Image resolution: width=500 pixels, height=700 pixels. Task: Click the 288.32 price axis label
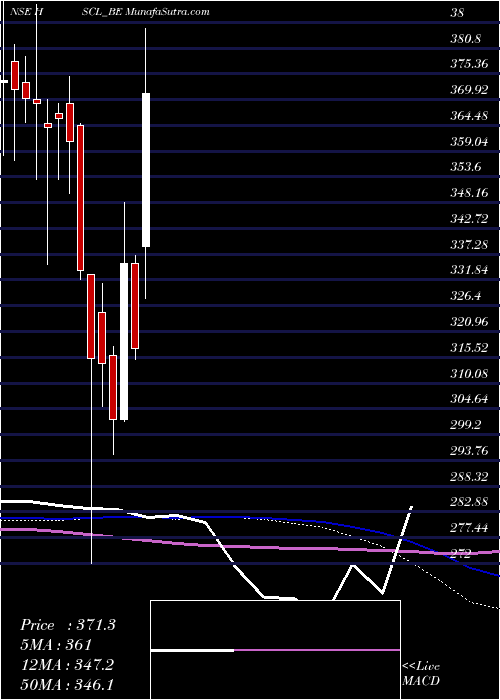click(469, 477)
